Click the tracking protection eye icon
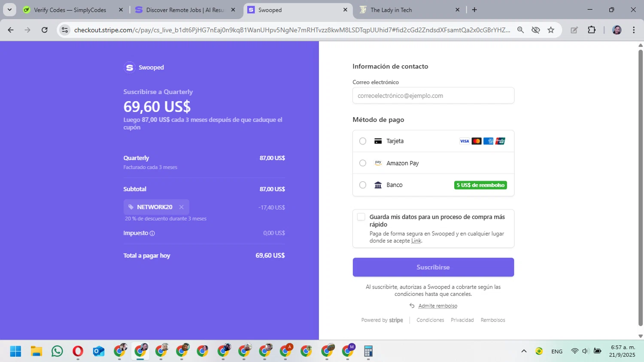Screen dimensions: 644x362 tap(535, 30)
